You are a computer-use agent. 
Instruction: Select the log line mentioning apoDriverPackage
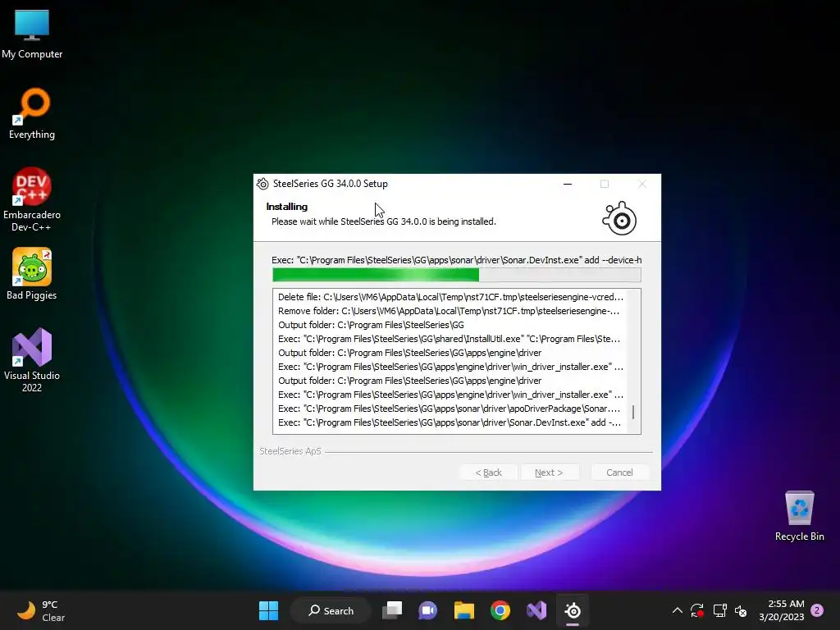click(x=449, y=409)
